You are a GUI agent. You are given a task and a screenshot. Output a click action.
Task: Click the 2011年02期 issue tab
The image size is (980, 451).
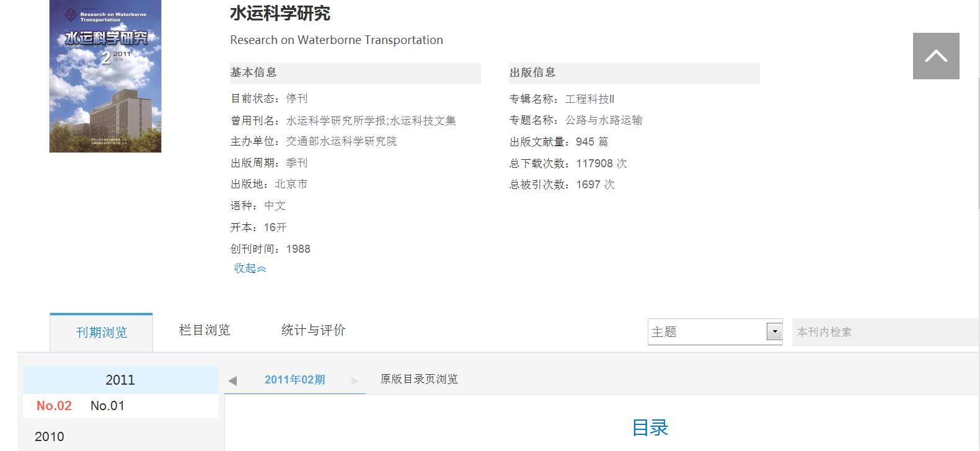coord(294,380)
